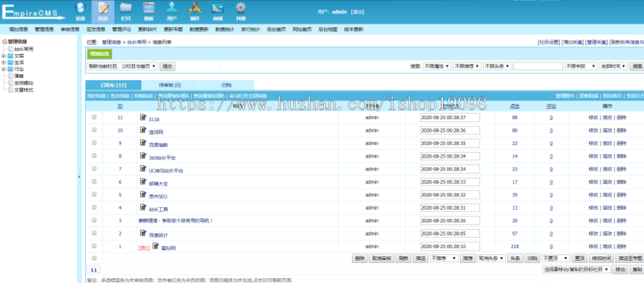Click the 修改时间 button below the list
This screenshot has height=283, width=644.
[x=601, y=259]
